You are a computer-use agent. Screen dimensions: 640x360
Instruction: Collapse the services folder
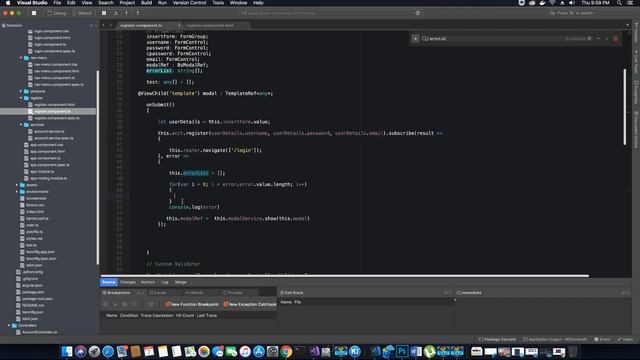pyautogui.click(x=21, y=125)
